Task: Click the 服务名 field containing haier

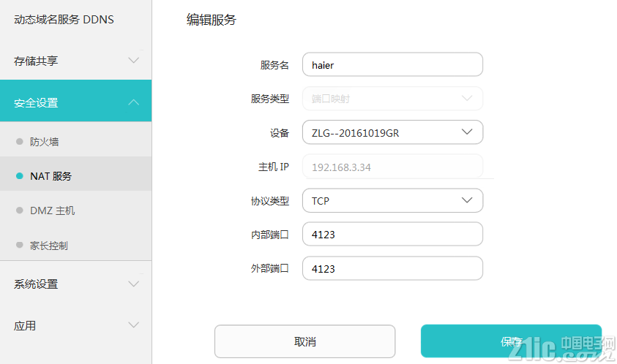Action: [x=392, y=64]
